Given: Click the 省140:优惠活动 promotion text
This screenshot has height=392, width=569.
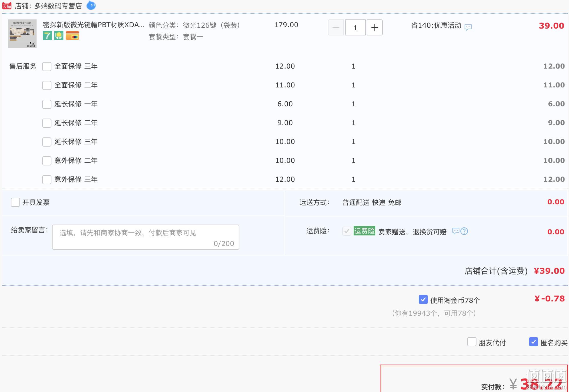Looking at the screenshot, I should pos(436,25).
